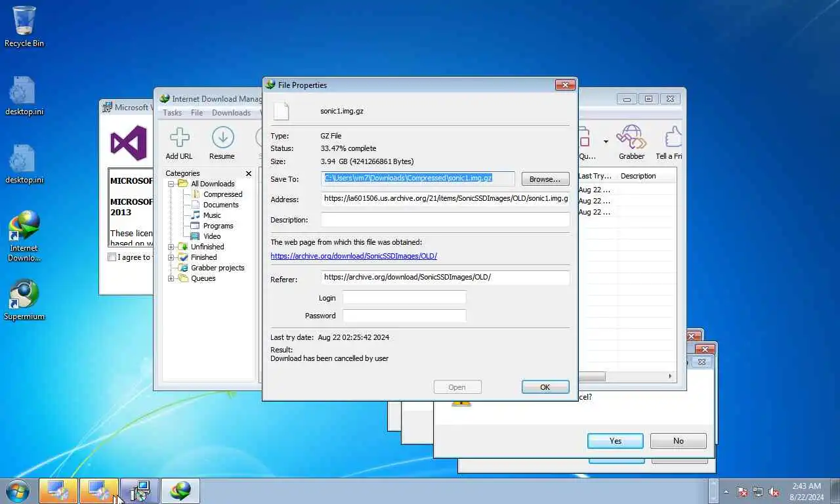Show hidden tray icons arrow
Image resolution: width=840 pixels, height=504 pixels.
pos(726,492)
